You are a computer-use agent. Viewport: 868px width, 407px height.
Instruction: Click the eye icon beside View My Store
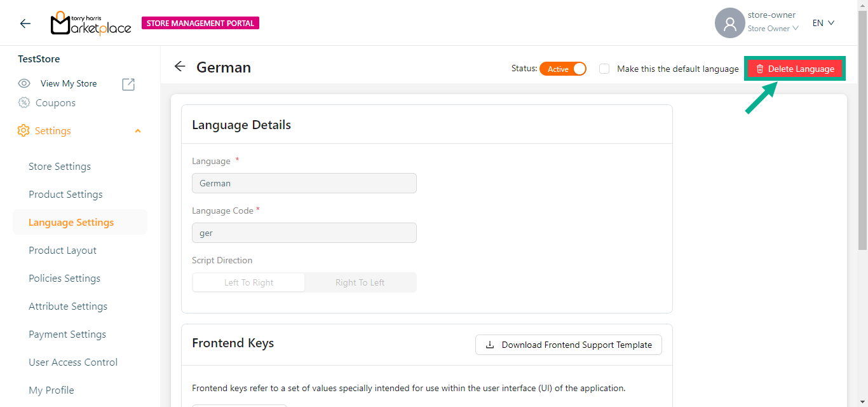[x=24, y=83]
